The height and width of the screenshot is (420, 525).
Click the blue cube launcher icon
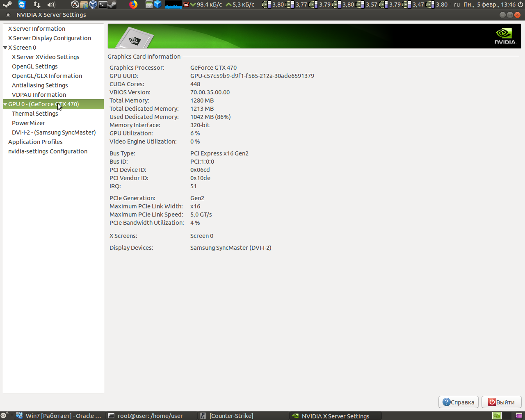coord(158,5)
